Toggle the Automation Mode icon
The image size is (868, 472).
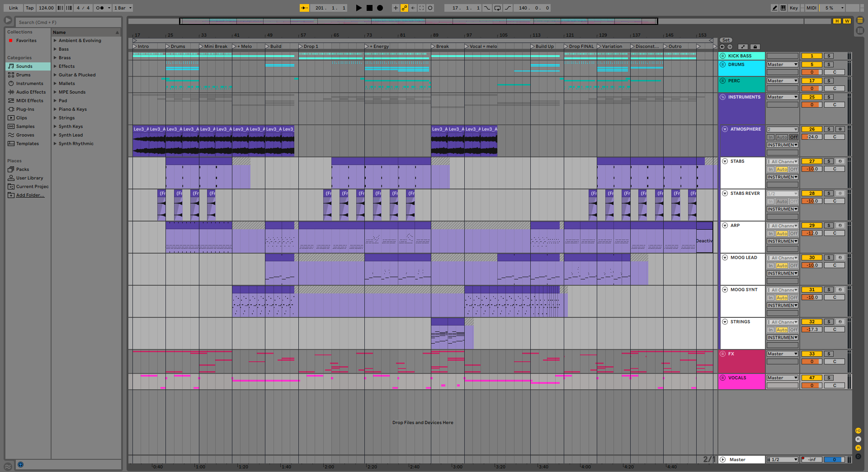coord(743,47)
